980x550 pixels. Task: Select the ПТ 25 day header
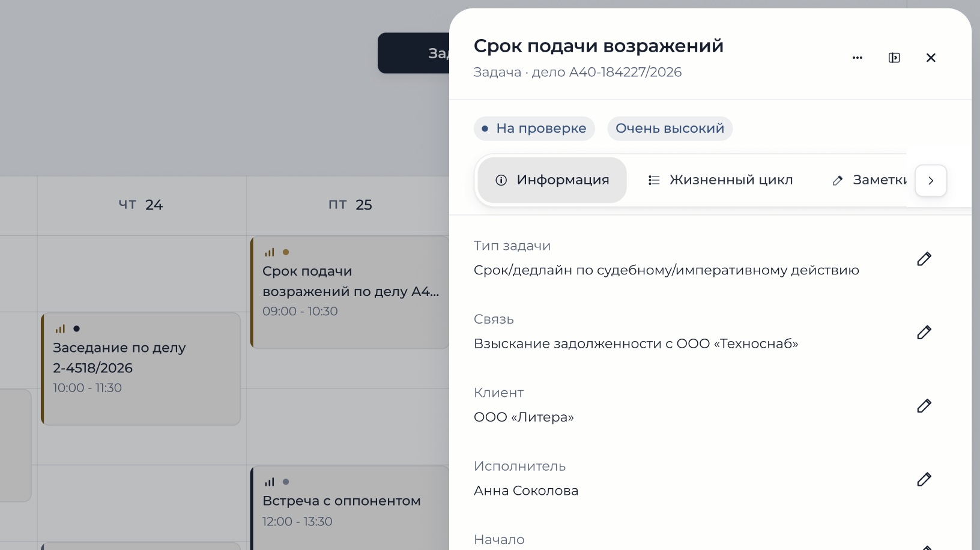pyautogui.click(x=350, y=205)
